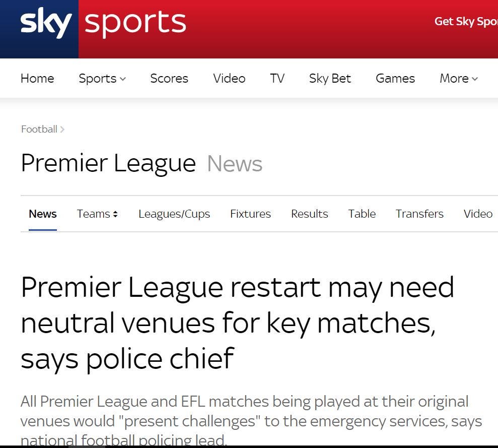Click the Premier League restart article headline
Viewport: 498px width, 448px height.
tap(237, 323)
